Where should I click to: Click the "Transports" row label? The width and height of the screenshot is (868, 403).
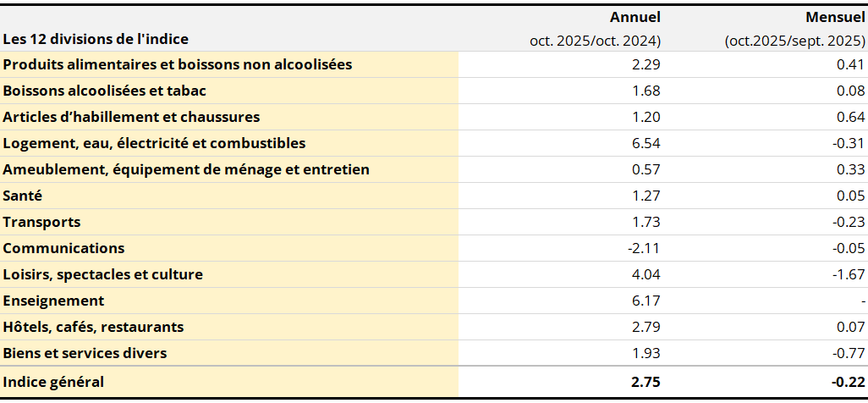[x=42, y=222]
